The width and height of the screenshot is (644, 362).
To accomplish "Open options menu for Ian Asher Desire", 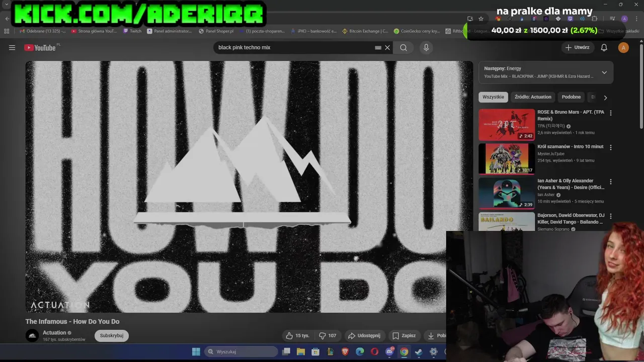I will point(611,182).
